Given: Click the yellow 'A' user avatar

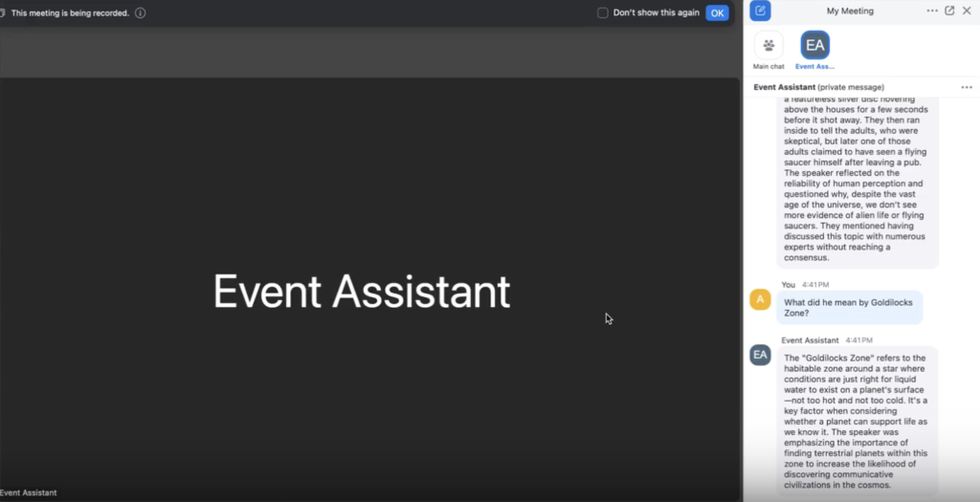Looking at the screenshot, I should click(760, 299).
